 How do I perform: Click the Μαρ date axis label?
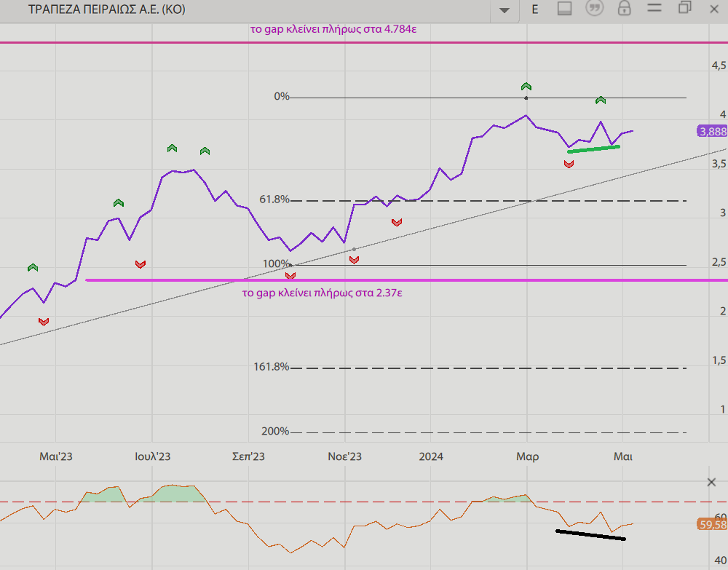pos(527,456)
